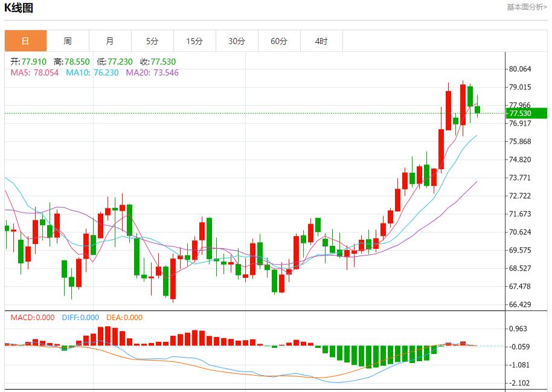Click the 80.064 price axis label
The height and width of the screenshot is (392, 552).
tap(520, 69)
